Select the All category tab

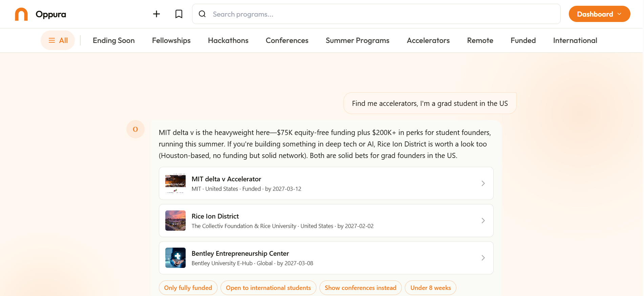tap(58, 41)
